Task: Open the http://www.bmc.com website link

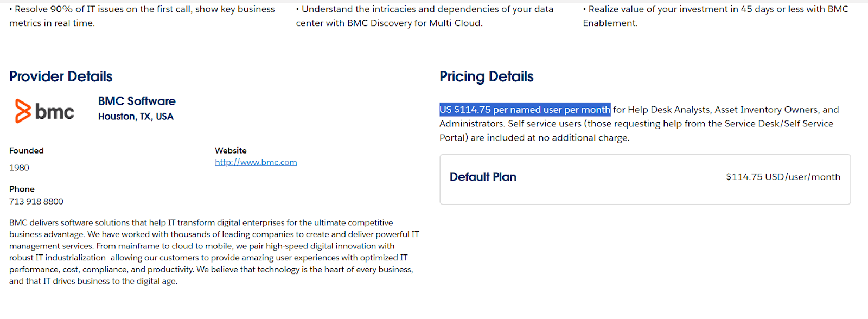Action: coord(256,162)
